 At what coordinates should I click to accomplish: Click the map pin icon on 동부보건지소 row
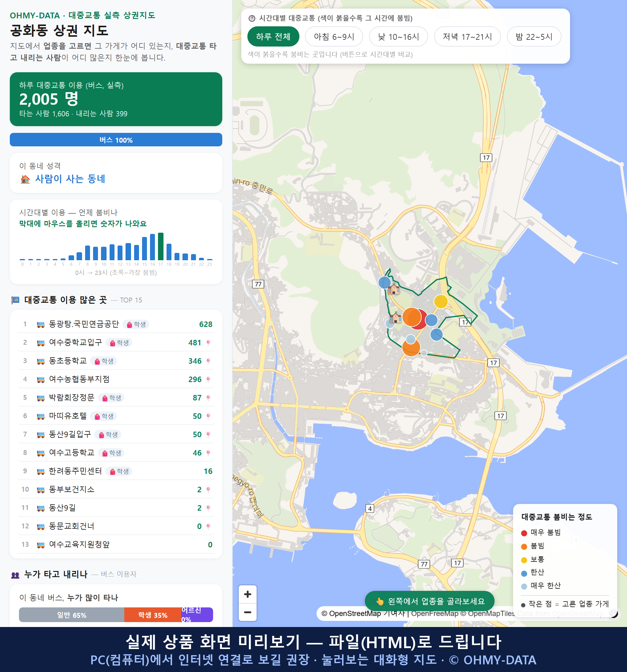tap(208, 490)
